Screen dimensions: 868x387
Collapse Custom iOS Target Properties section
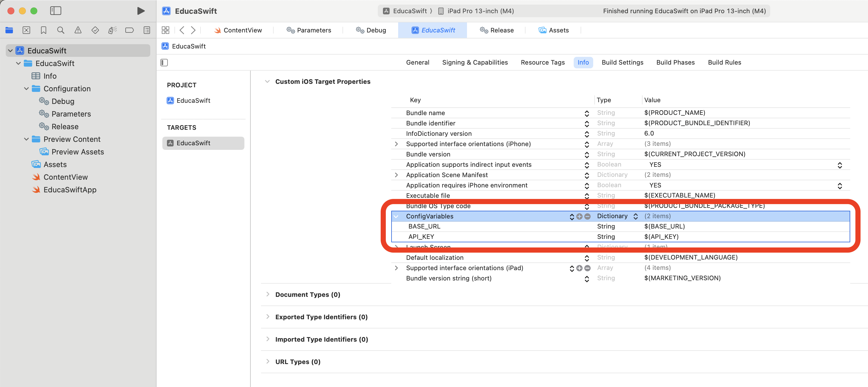pos(267,82)
